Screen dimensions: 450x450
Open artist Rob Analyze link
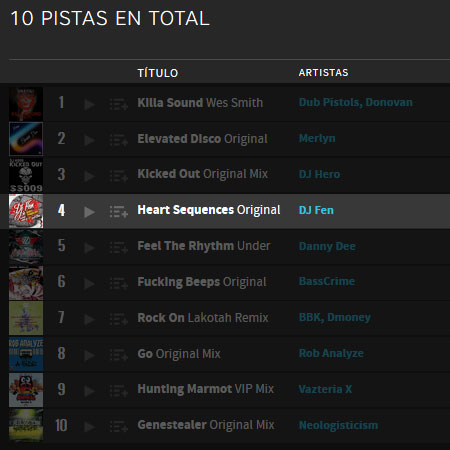coord(331,353)
